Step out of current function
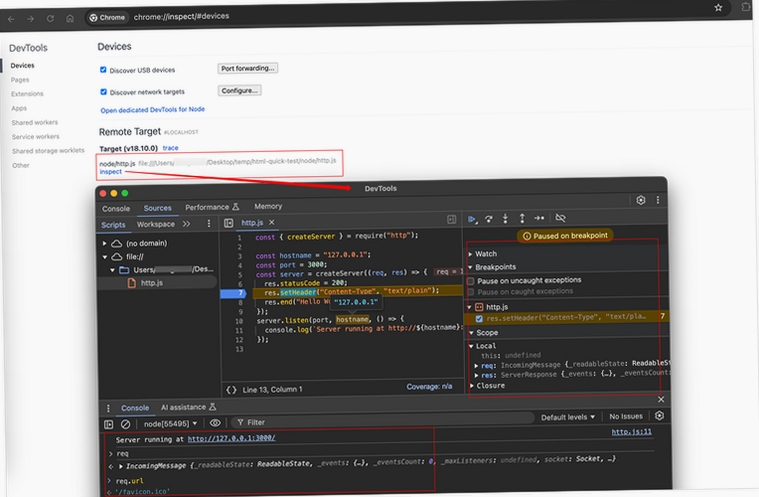Image resolution: width=759 pixels, height=497 pixels. tap(522, 218)
